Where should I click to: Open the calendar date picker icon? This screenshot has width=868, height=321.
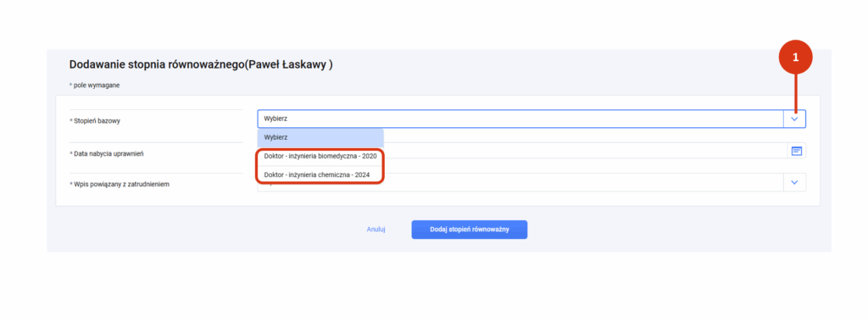[x=797, y=151]
